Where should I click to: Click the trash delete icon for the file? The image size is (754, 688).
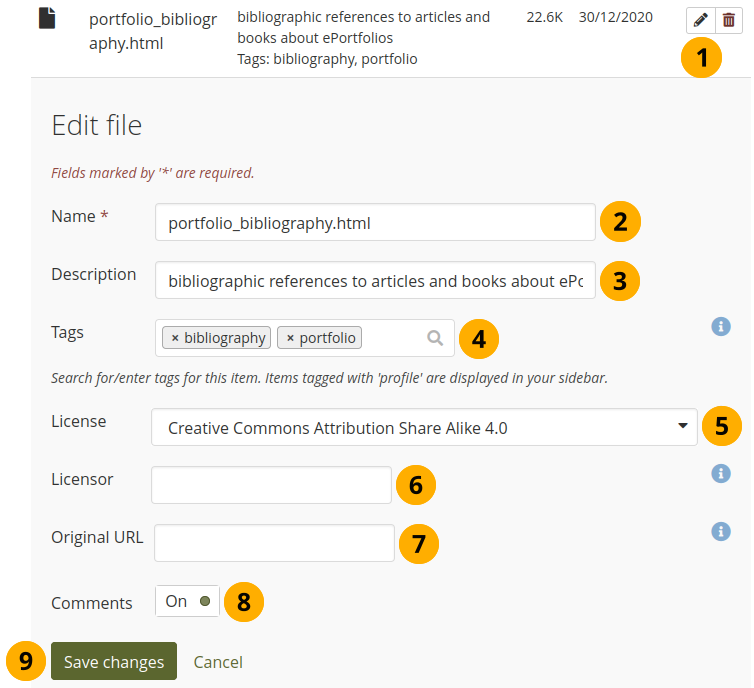click(727, 20)
